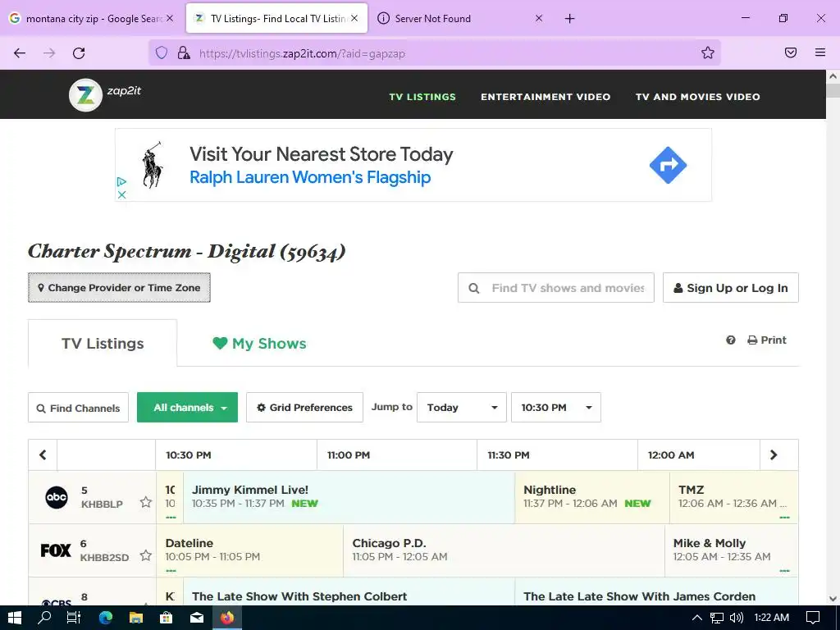
Task: Move grid to earlier time arrow
Action: coord(43,454)
